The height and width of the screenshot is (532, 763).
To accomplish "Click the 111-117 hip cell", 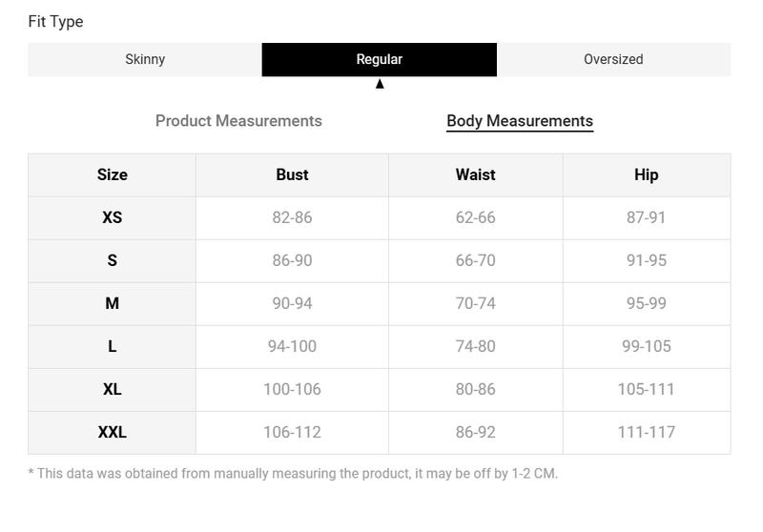I will [x=647, y=432].
